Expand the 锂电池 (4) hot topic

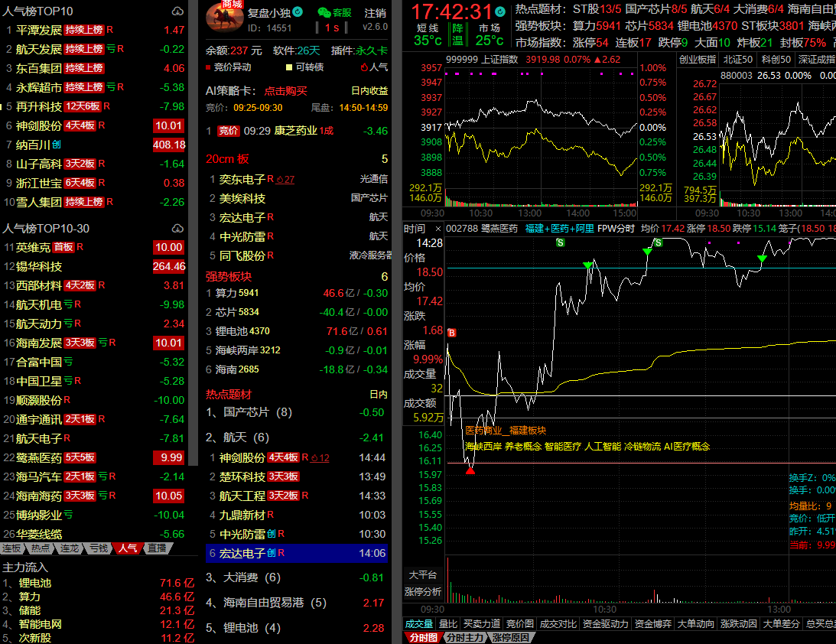pos(243,628)
